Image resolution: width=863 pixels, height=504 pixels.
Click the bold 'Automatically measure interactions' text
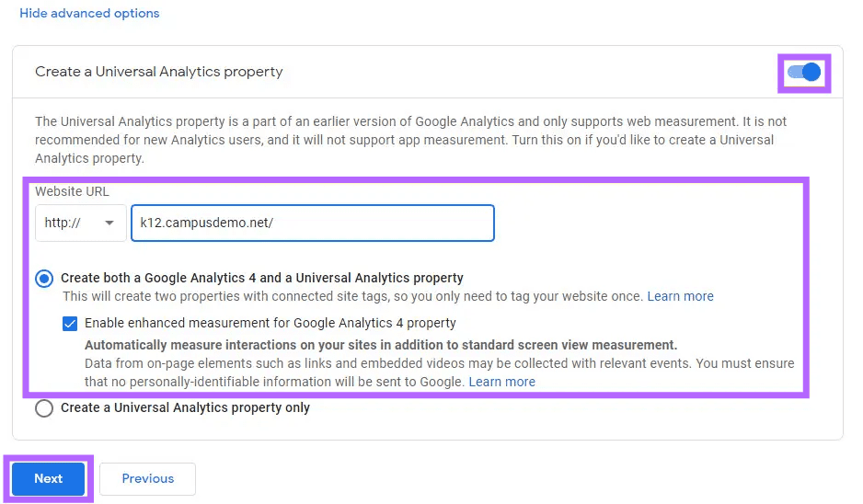pos(381,345)
